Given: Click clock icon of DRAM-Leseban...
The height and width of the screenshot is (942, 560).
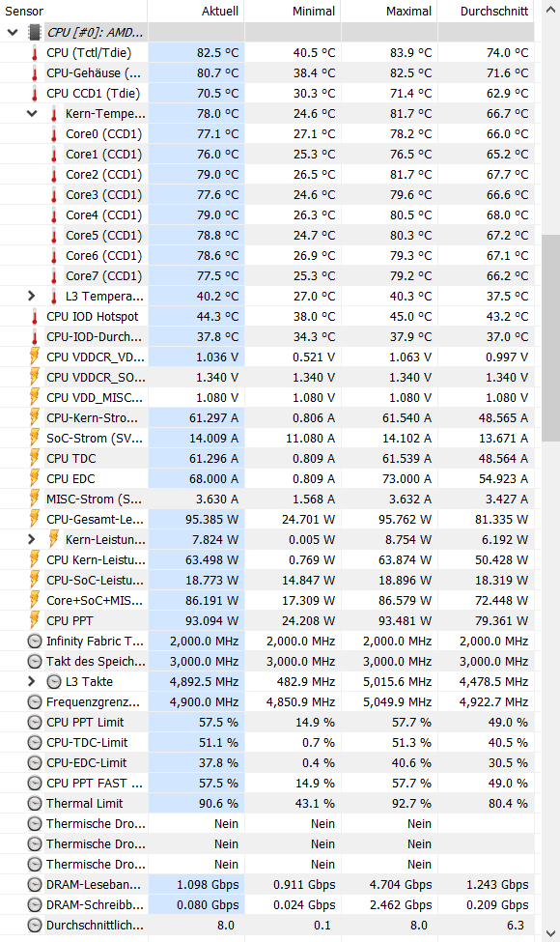Looking at the screenshot, I should [x=35, y=884].
